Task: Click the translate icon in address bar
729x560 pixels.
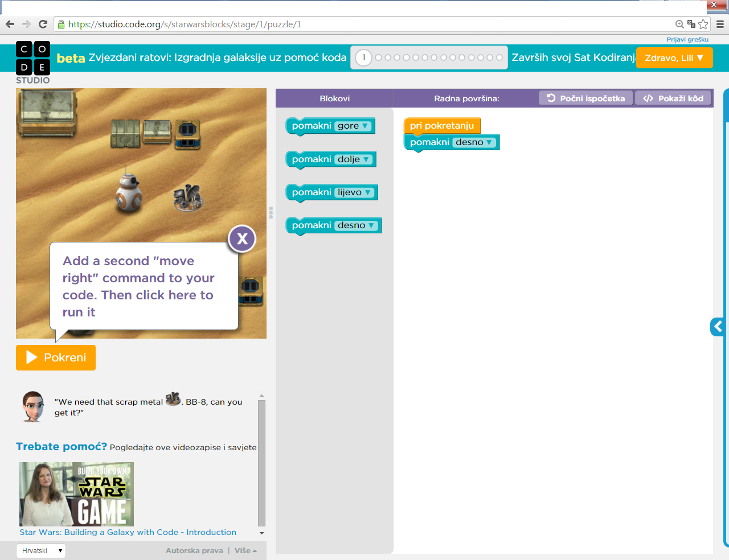Action: tap(691, 24)
